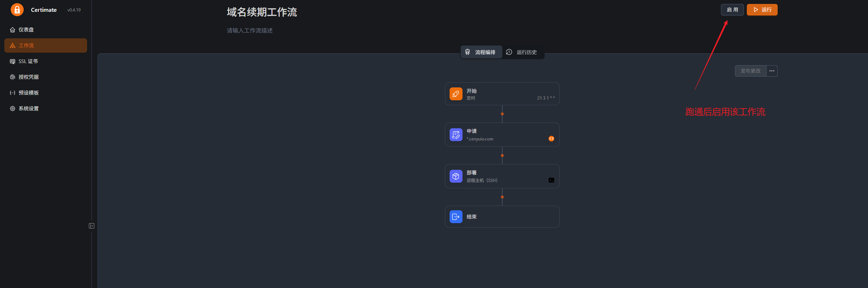This screenshot has height=288, width=868.
Task: Click the 请输入工作流描述 description field
Action: (x=250, y=30)
